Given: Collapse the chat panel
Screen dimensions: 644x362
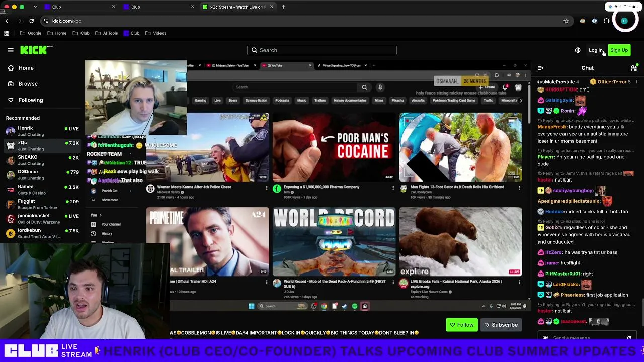Looking at the screenshot, I should click(x=541, y=68).
